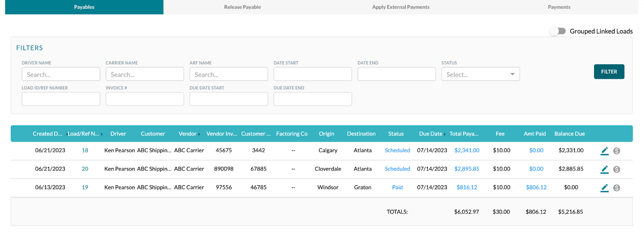Click the Date End field
This screenshot has height=232, width=644.
[396, 74]
